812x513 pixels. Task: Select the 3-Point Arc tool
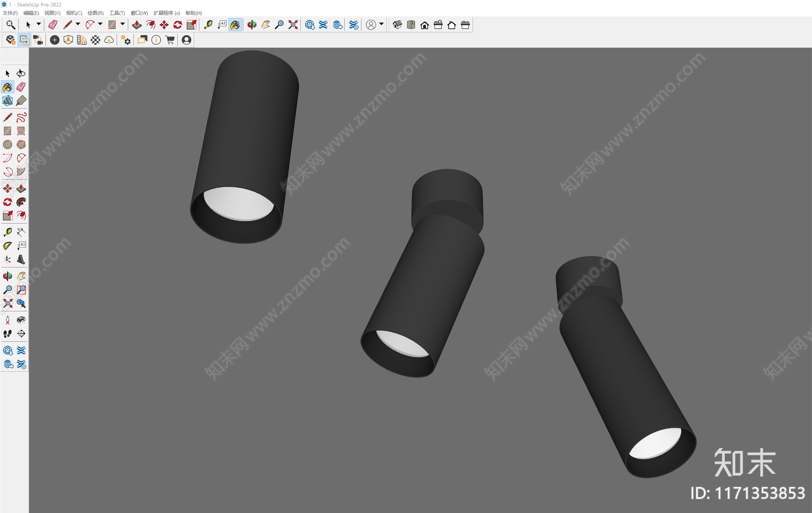point(8,172)
